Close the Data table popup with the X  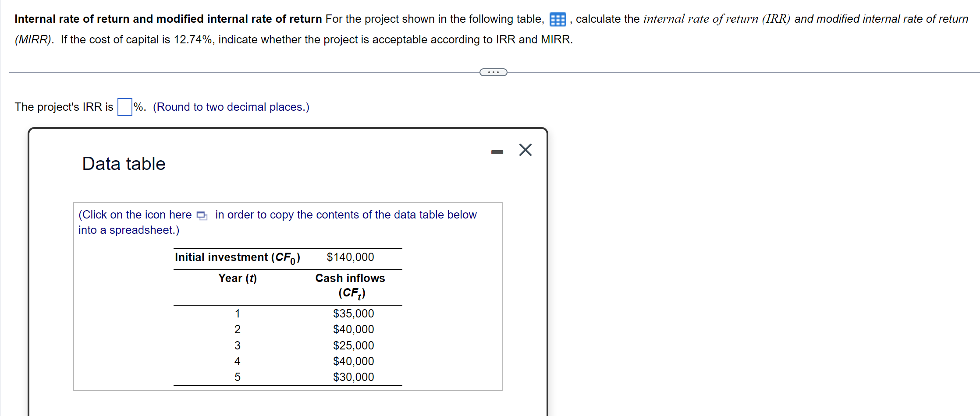(525, 150)
